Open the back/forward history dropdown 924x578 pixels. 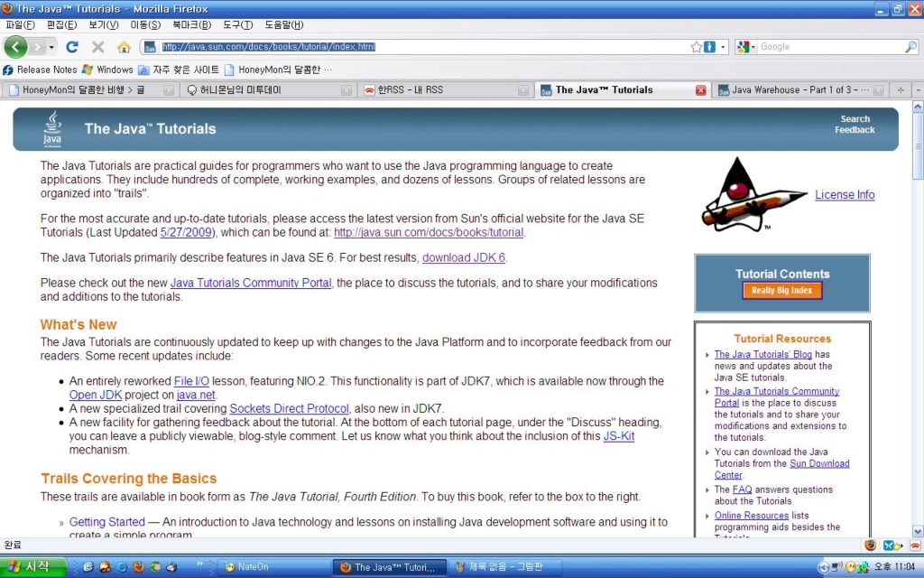[51, 47]
